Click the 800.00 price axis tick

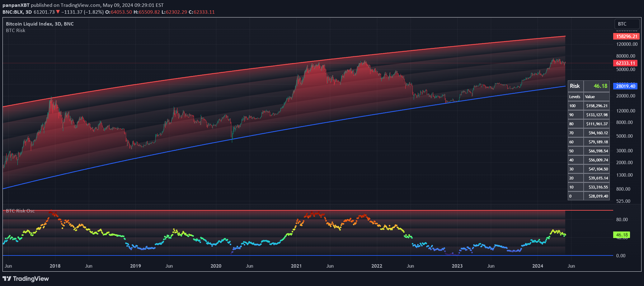(623, 189)
